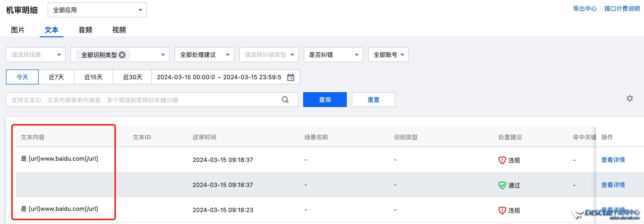Switch to the 音频 tab
644x224 pixels.
tap(85, 30)
